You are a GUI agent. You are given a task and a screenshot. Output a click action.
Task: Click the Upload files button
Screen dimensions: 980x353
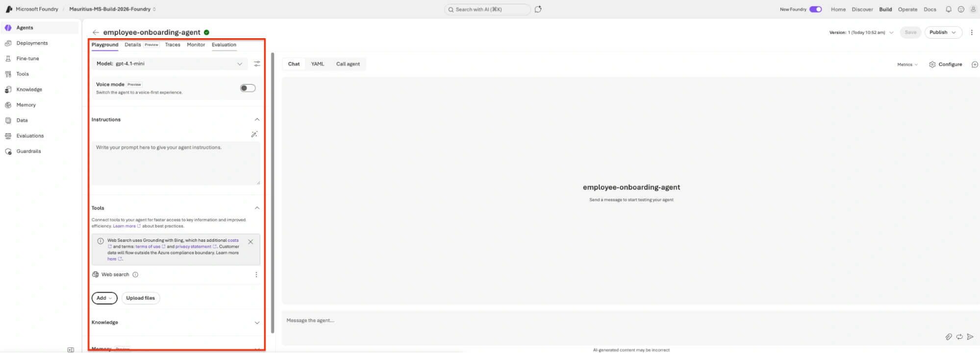click(x=141, y=298)
